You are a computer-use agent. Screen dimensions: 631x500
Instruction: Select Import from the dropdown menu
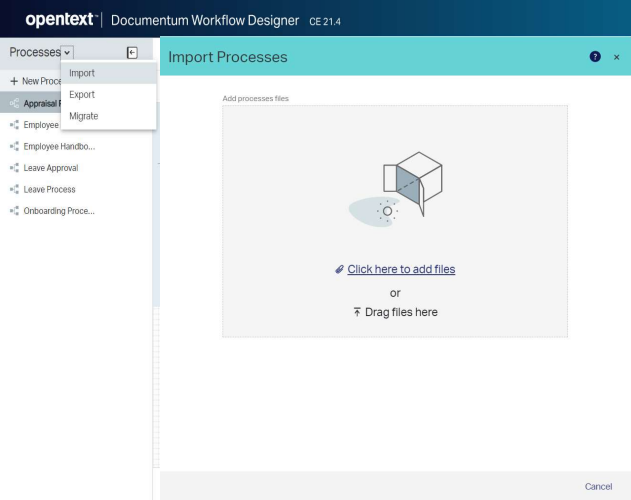tap(82, 73)
